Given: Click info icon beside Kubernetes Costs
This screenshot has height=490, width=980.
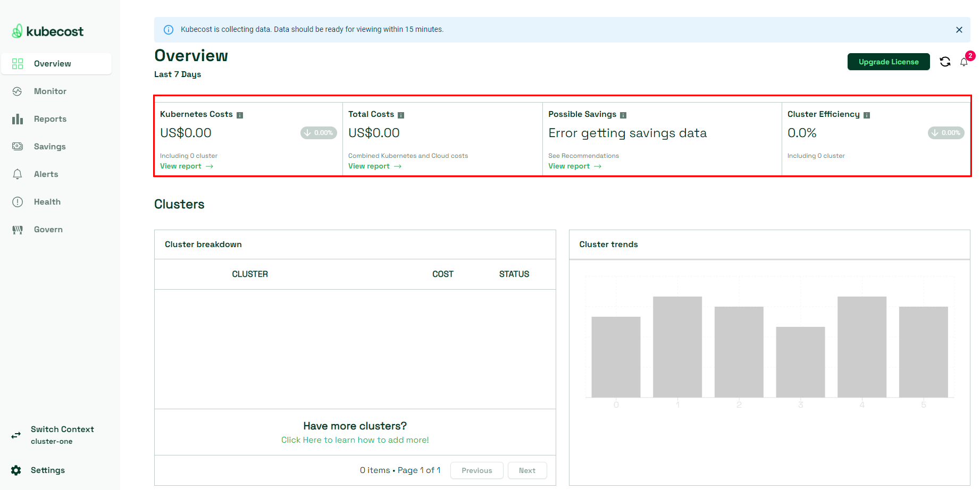Looking at the screenshot, I should [x=240, y=115].
